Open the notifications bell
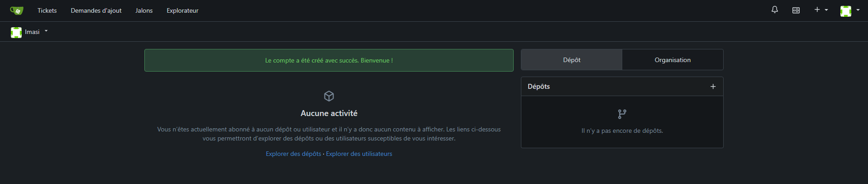 click(x=775, y=10)
